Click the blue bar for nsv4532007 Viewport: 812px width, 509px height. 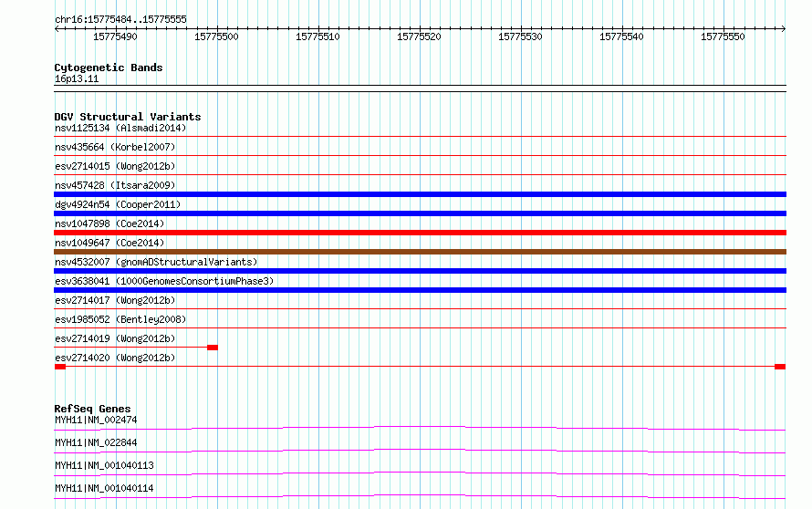coord(420,271)
